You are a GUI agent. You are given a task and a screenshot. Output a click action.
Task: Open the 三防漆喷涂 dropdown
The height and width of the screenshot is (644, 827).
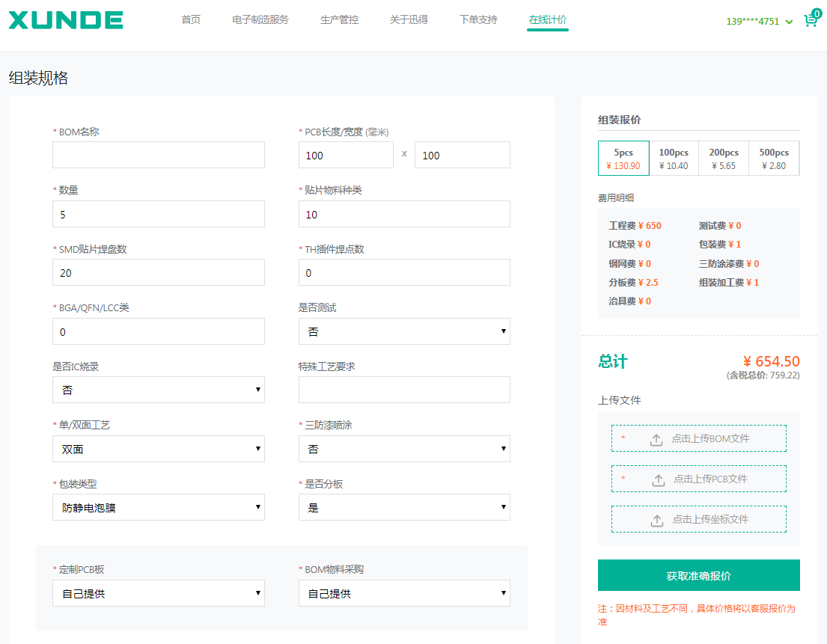click(404, 449)
